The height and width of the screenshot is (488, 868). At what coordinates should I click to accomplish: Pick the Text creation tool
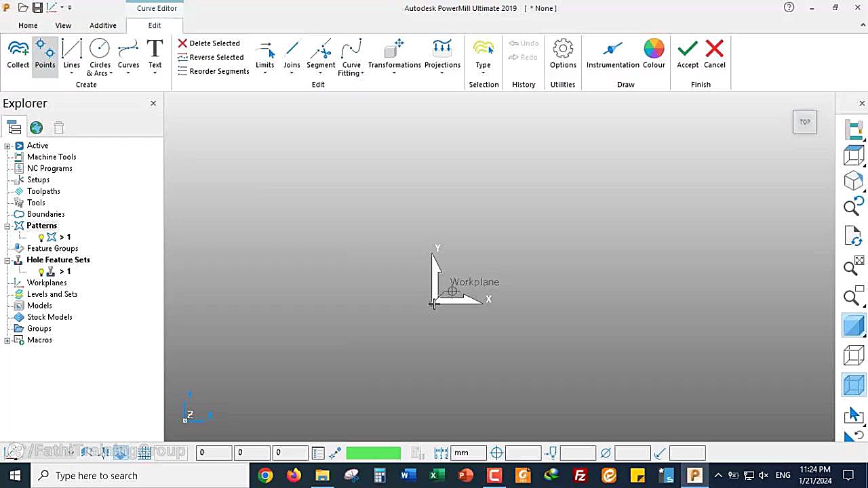click(155, 52)
